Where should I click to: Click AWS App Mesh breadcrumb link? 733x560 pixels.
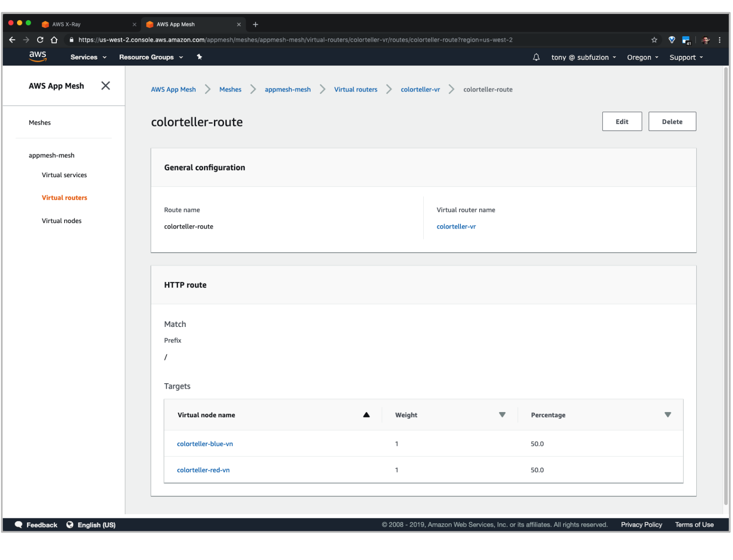pos(173,89)
